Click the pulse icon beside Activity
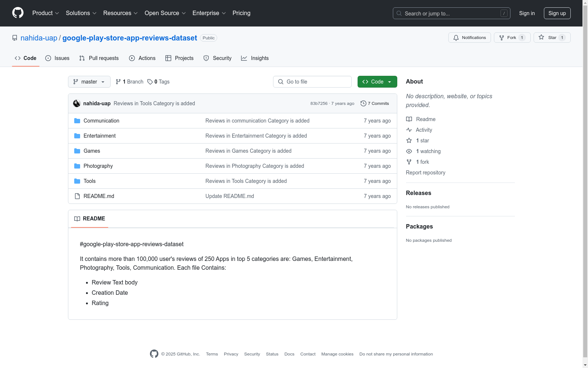 coord(409,130)
